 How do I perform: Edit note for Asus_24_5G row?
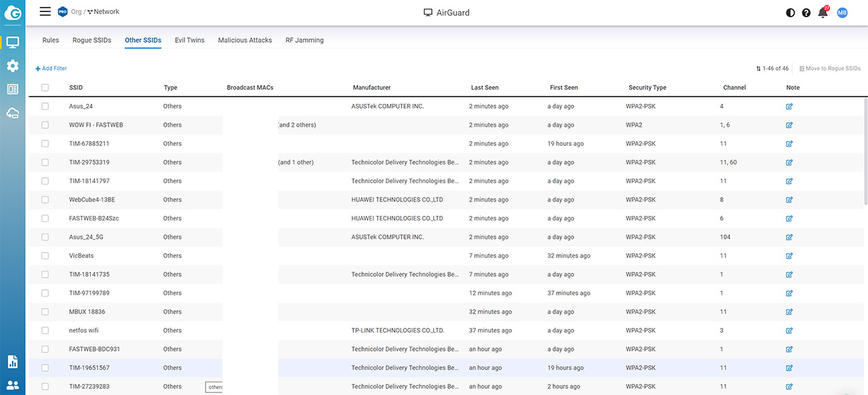tap(789, 237)
